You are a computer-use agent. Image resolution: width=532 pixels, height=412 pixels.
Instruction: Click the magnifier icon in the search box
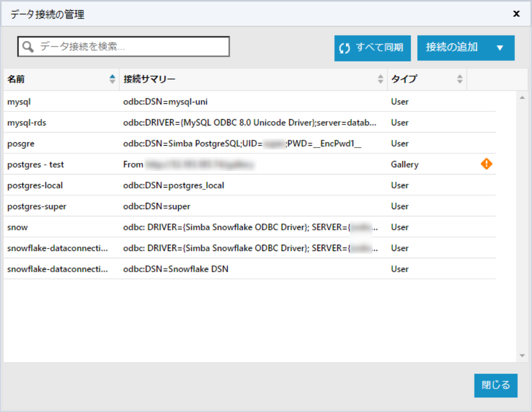[x=27, y=46]
